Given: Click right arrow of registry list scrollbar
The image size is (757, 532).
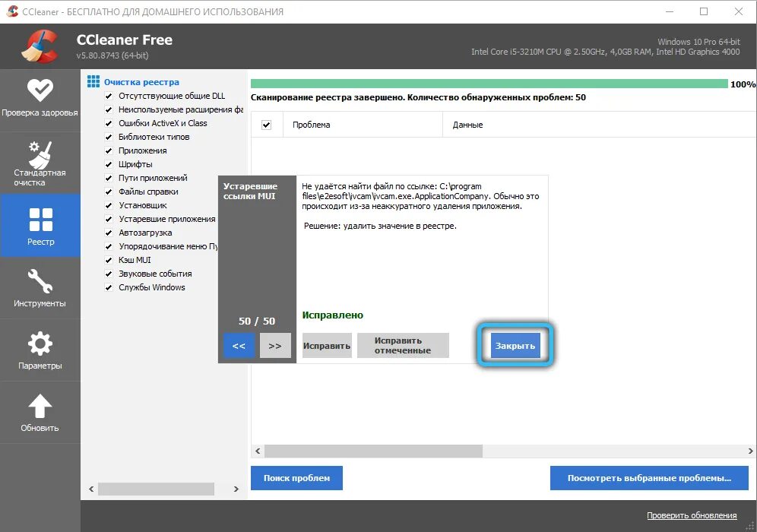Looking at the screenshot, I should click(x=236, y=489).
